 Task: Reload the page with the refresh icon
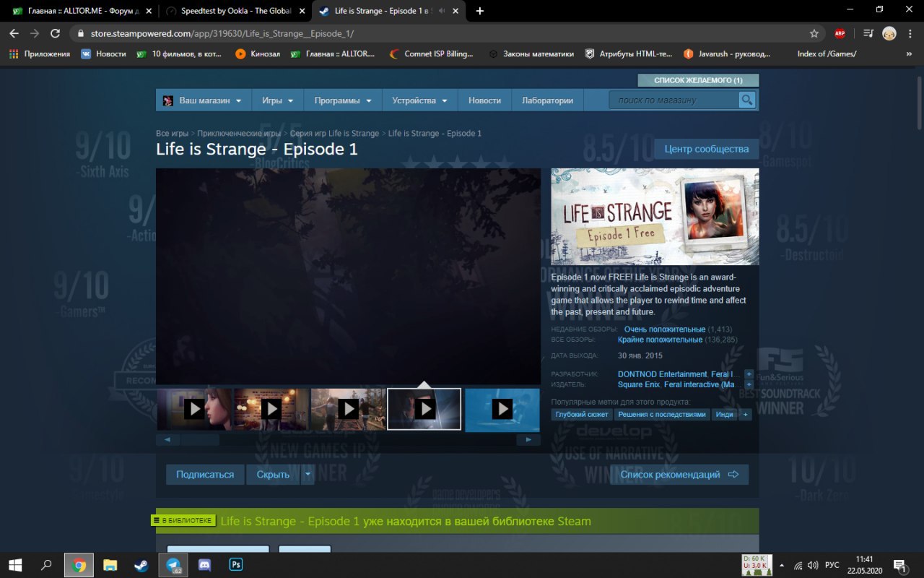coord(55,33)
